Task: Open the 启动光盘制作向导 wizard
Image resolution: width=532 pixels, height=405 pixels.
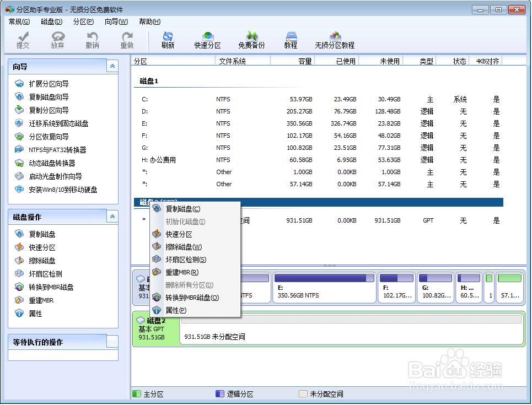Action: point(55,176)
